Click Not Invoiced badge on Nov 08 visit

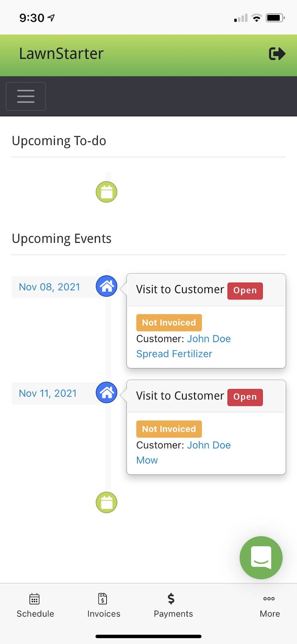pyautogui.click(x=169, y=323)
